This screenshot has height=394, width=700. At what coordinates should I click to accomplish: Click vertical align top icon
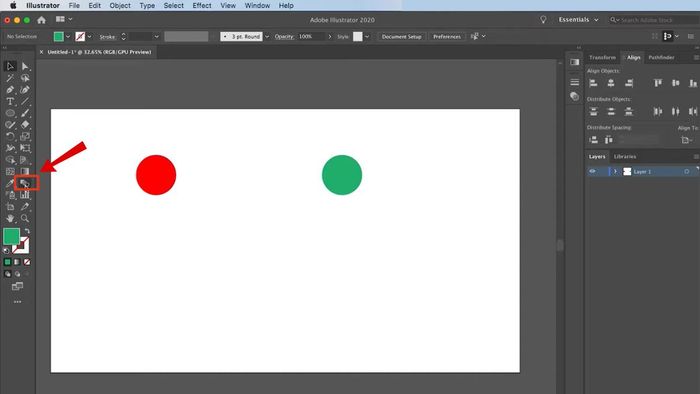[x=658, y=83]
